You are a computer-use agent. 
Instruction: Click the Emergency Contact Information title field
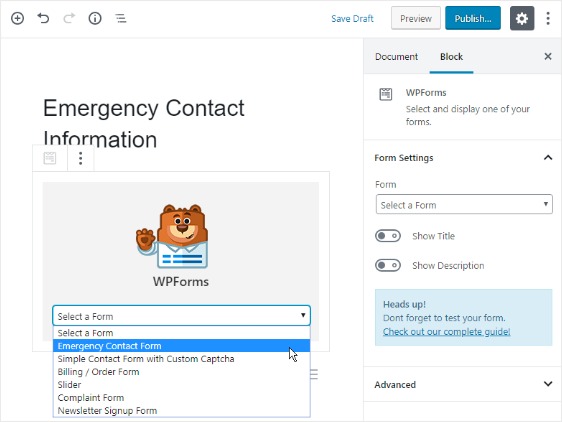[143, 123]
